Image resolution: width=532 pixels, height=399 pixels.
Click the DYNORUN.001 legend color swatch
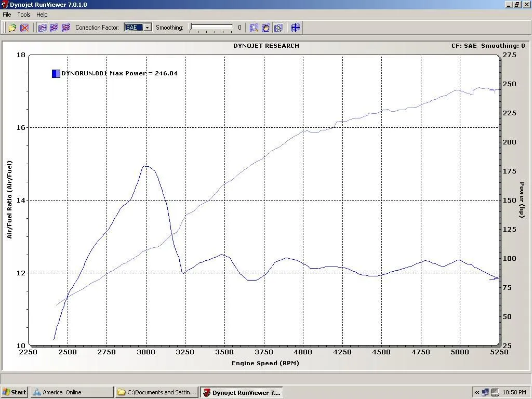(x=55, y=73)
